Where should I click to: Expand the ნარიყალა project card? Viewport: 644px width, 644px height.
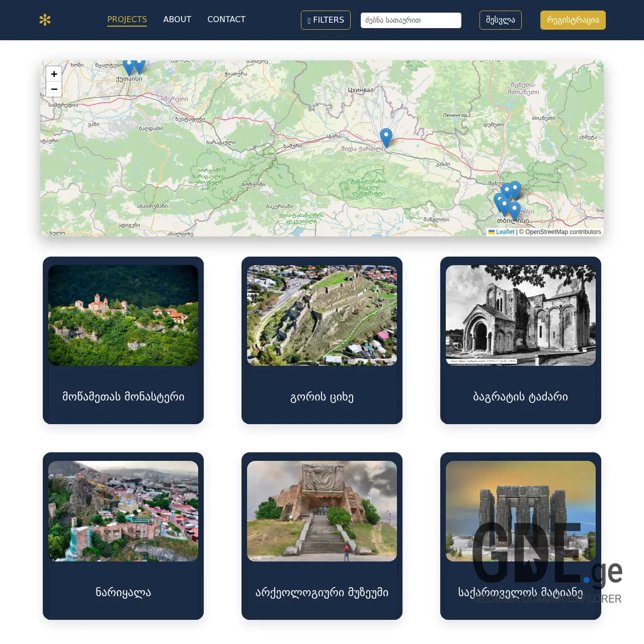click(123, 537)
